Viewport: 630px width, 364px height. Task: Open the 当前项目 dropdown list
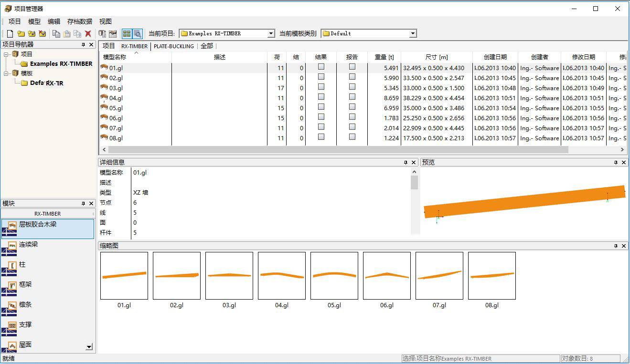(x=271, y=33)
